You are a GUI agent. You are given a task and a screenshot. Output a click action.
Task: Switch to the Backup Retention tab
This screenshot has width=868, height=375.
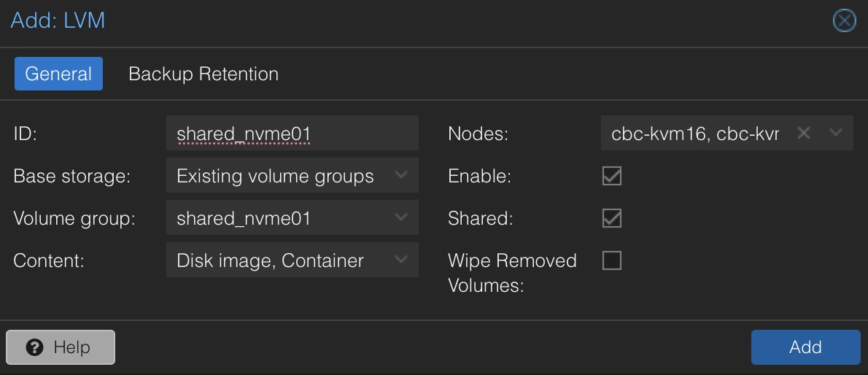204,74
